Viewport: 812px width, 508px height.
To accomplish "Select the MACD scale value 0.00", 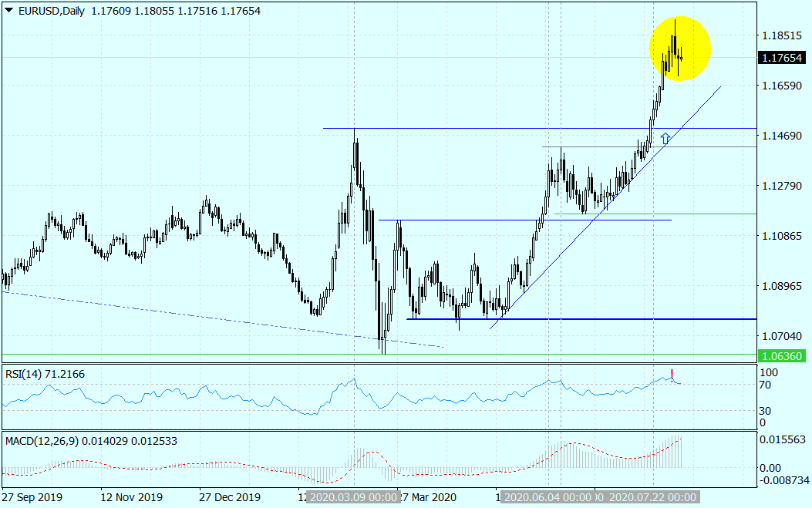I will point(770,468).
